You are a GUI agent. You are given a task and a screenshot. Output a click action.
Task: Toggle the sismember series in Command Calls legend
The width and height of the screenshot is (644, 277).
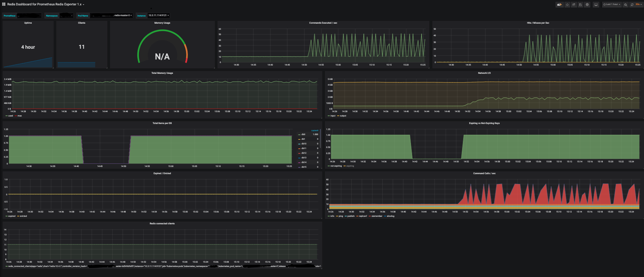point(377,216)
